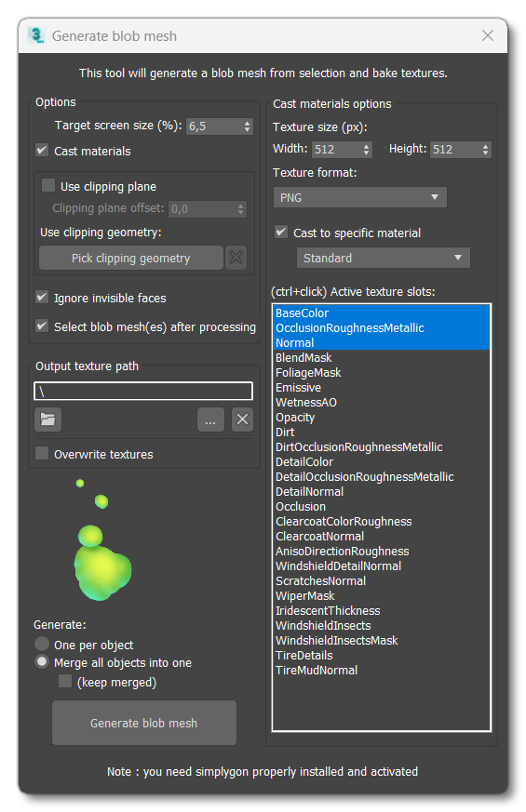This screenshot has height=812, width=526.
Task: Open folder icon under output texture path
Action: pos(47,419)
